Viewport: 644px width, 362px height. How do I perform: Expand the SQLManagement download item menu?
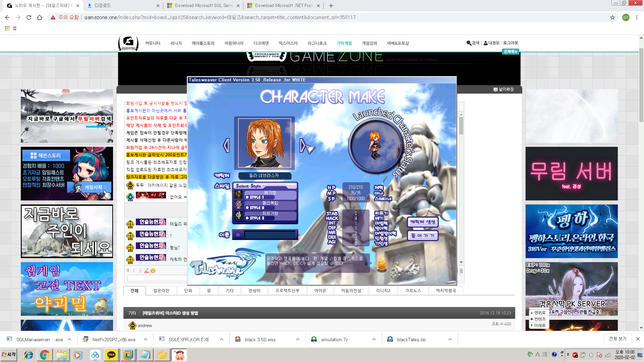tap(69, 339)
